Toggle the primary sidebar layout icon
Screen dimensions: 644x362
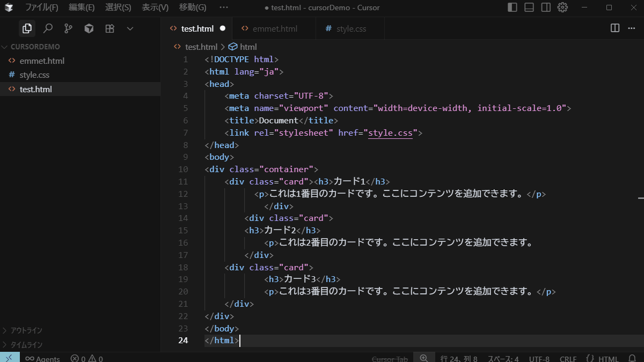pos(513,8)
